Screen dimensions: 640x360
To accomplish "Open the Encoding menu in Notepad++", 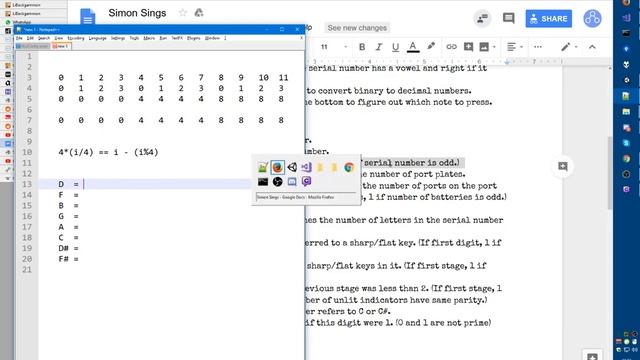I will click(x=76, y=38).
